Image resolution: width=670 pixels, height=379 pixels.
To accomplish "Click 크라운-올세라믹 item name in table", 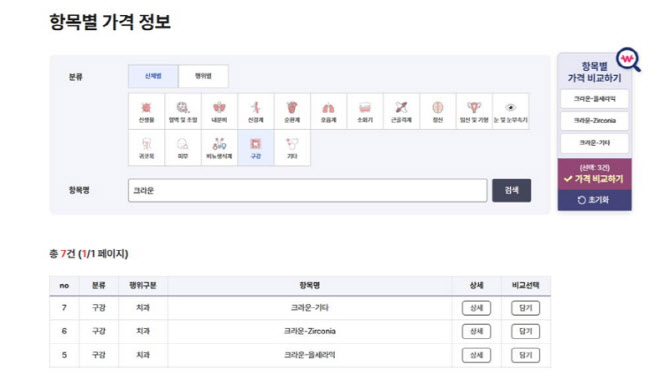I will pyautogui.click(x=309, y=355).
